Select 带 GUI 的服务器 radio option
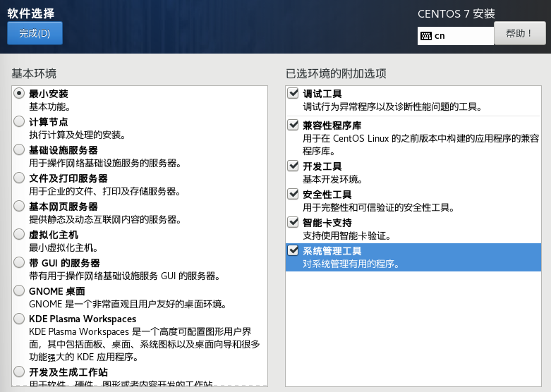 coord(19,262)
